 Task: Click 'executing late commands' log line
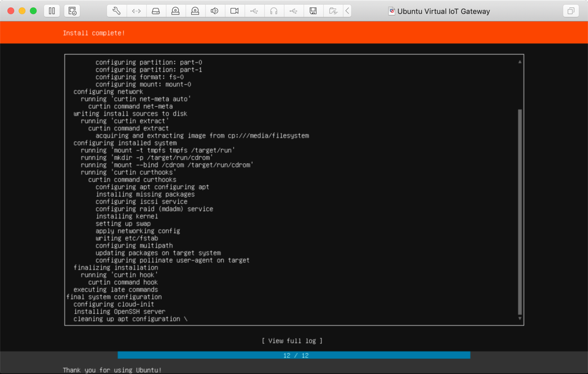[x=115, y=289]
